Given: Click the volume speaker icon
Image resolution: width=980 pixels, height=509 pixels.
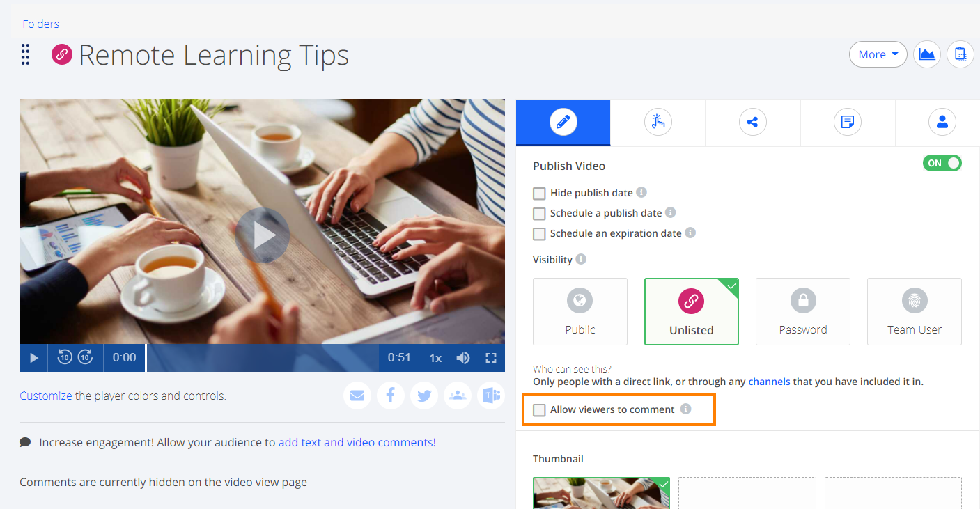Looking at the screenshot, I should coord(463,358).
